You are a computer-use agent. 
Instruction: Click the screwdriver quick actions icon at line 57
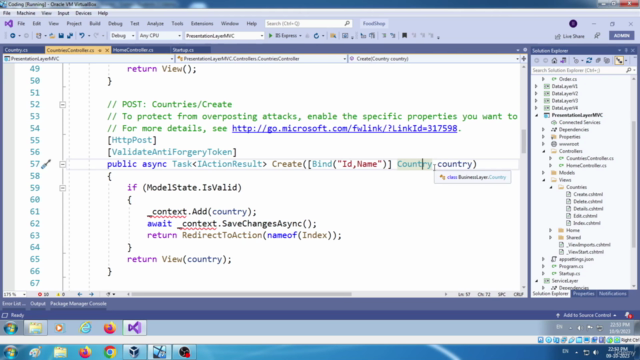click(46, 164)
